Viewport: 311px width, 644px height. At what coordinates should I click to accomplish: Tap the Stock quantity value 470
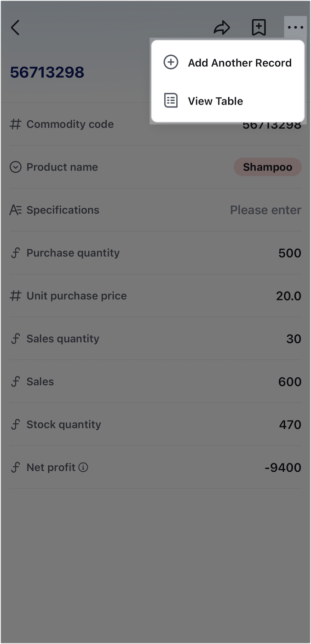pos(290,425)
